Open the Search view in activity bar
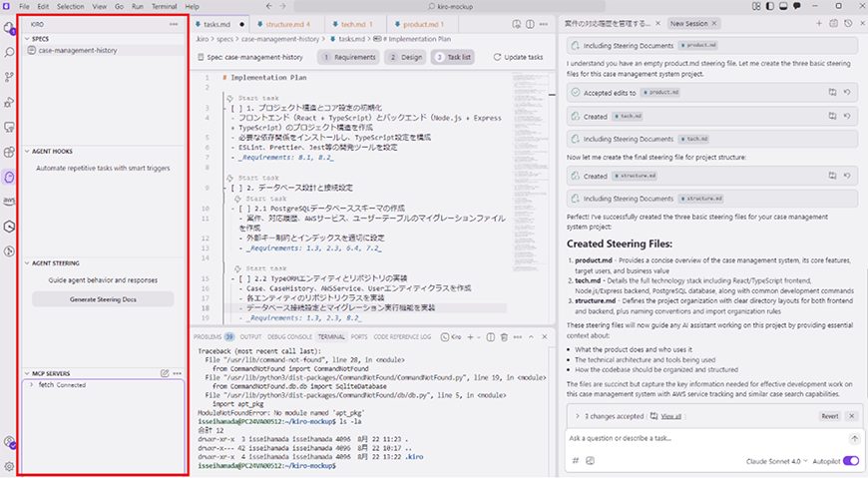Image resolution: width=868 pixels, height=478 pixels. (x=9, y=53)
